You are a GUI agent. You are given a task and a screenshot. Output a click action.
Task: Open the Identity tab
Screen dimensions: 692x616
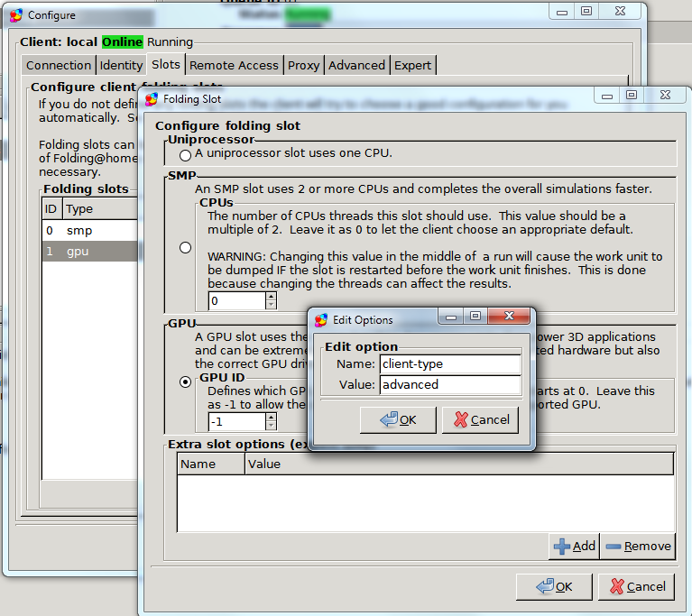121,65
